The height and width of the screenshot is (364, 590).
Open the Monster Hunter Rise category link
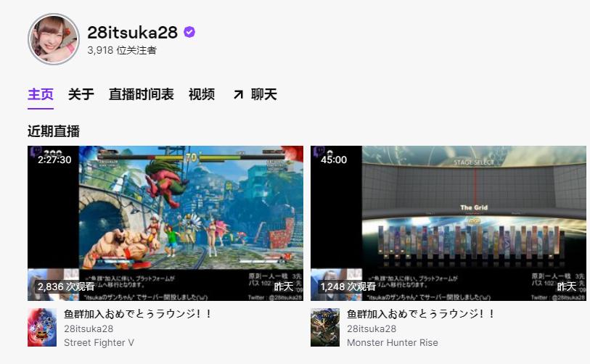[393, 342]
